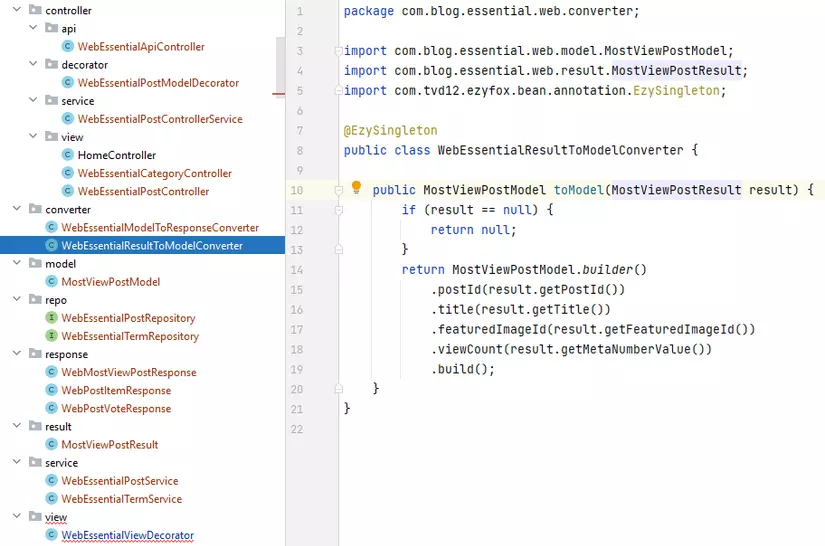Fold the toModel method at line 10
Image resolution: width=825 pixels, height=546 pixels.
(x=338, y=190)
